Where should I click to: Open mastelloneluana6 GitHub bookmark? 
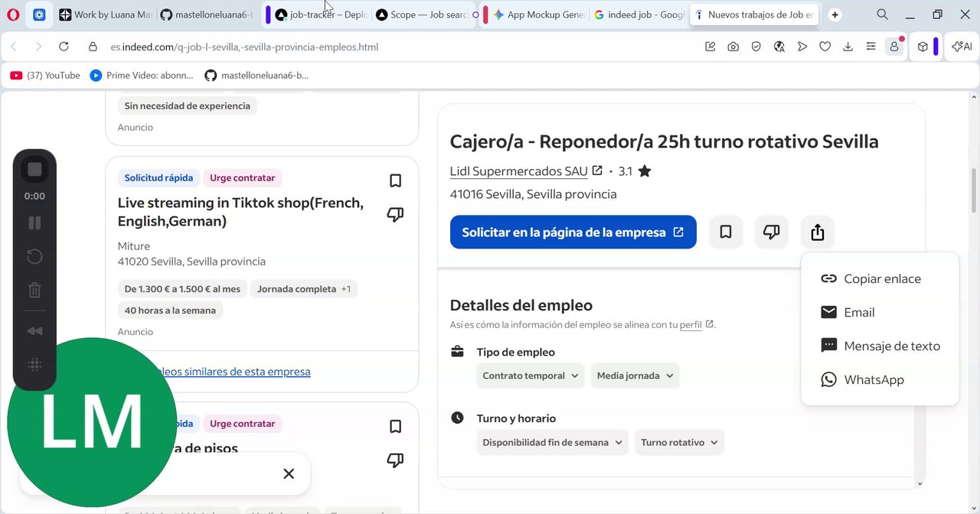coord(256,75)
